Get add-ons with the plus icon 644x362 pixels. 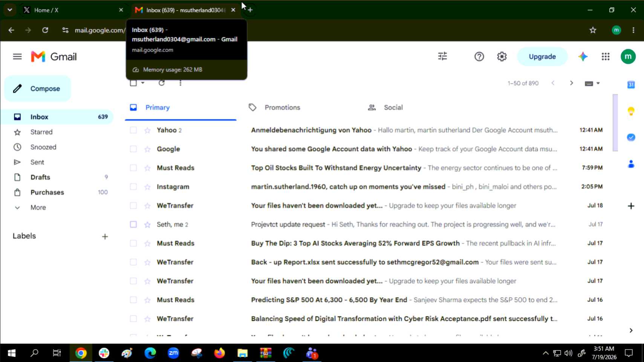click(631, 206)
